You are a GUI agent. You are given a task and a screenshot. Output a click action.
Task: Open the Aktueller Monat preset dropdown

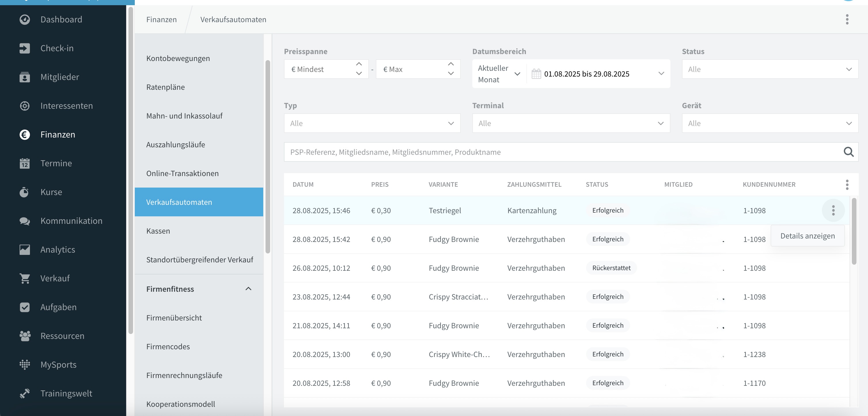point(499,74)
